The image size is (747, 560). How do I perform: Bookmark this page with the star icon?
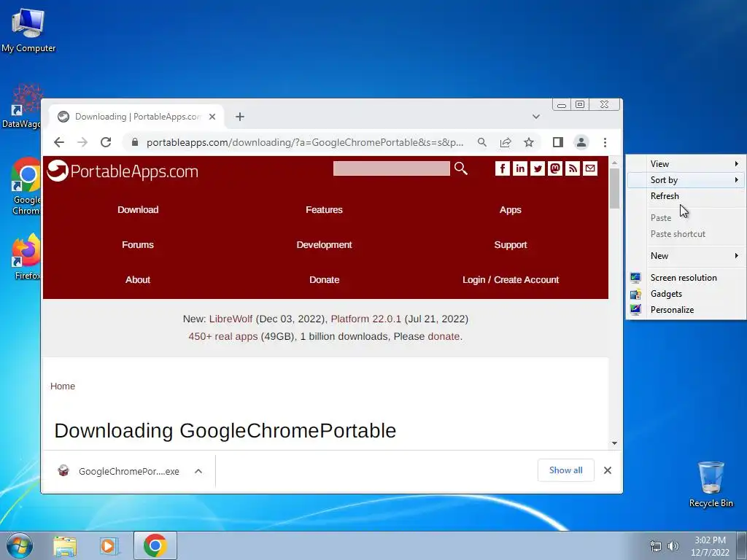click(x=529, y=142)
